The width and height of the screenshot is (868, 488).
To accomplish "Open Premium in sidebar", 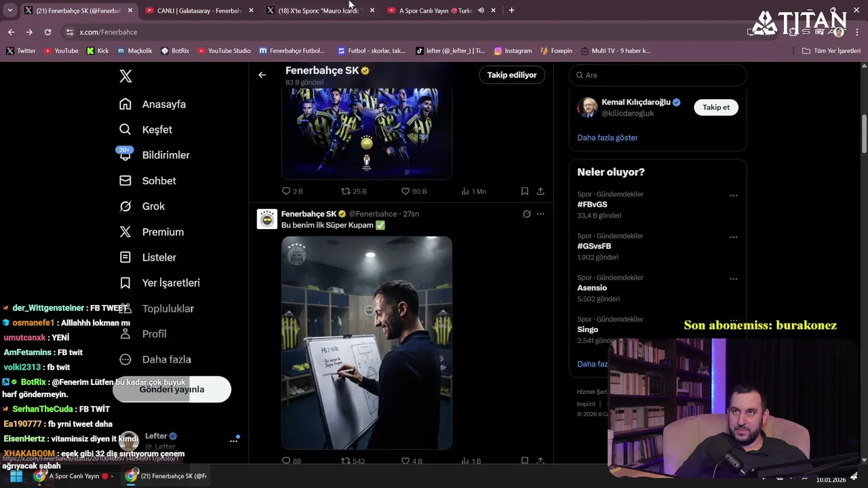I will (151, 232).
